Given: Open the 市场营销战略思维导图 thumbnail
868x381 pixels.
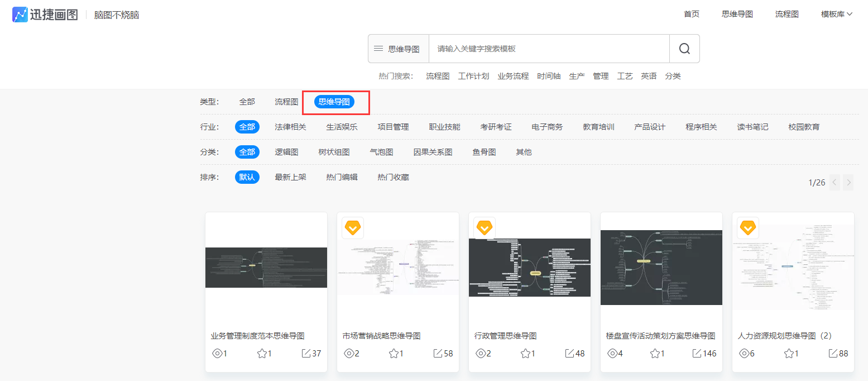Looking at the screenshot, I should pyautogui.click(x=398, y=268).
